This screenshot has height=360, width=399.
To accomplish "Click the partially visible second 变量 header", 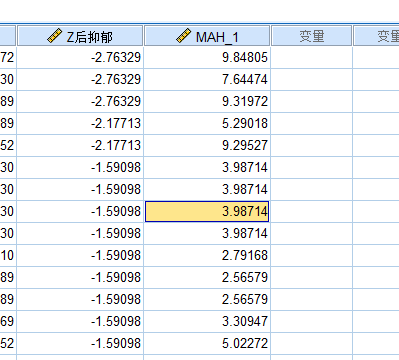I will 376,36.
